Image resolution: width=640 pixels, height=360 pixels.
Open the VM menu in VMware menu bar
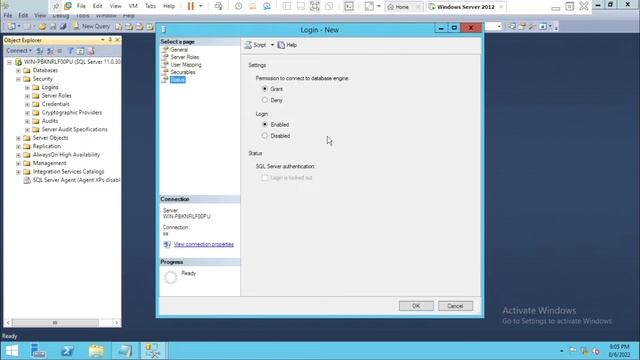[133, 6]
